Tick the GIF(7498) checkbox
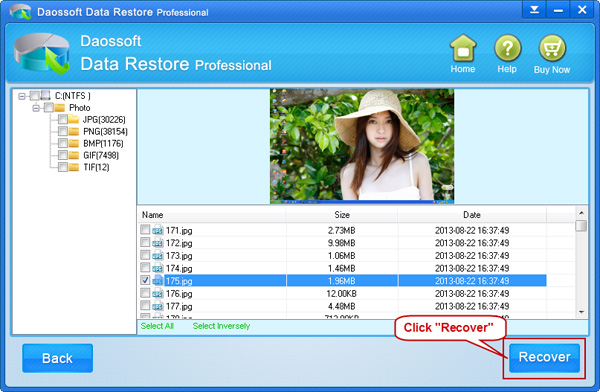Screen dimensions: 600x392 [x=63, y=155]
